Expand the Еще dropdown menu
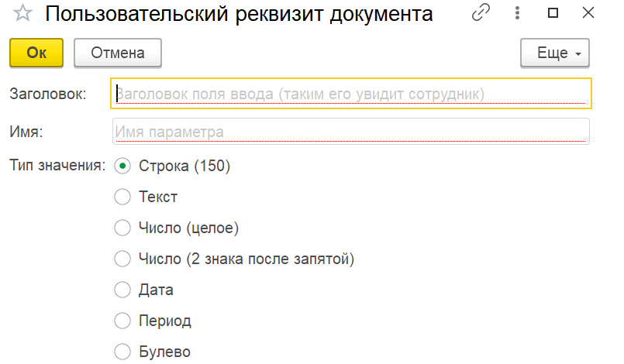 555,53
